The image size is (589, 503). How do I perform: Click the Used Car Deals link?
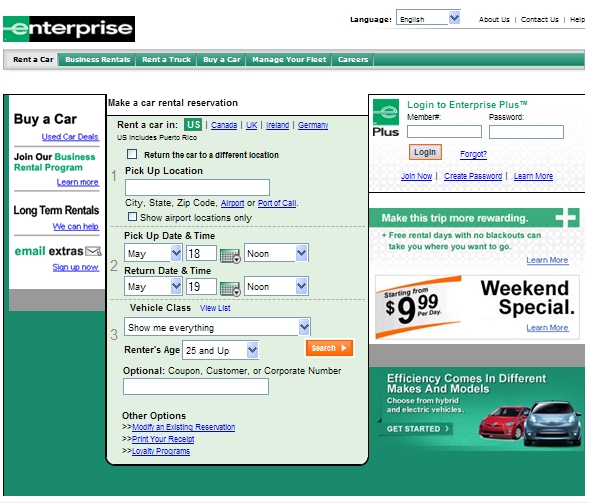click(70, 137)
